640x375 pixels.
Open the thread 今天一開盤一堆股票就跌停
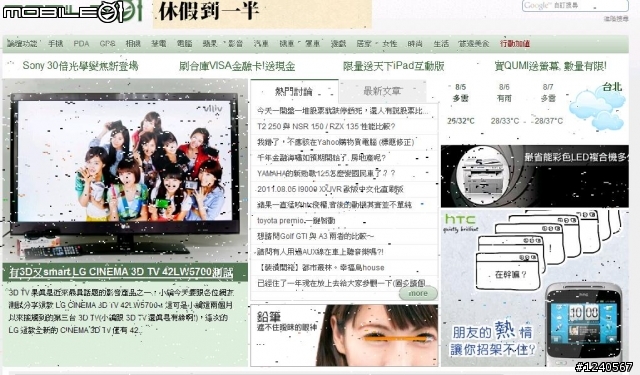pos(343,111)
